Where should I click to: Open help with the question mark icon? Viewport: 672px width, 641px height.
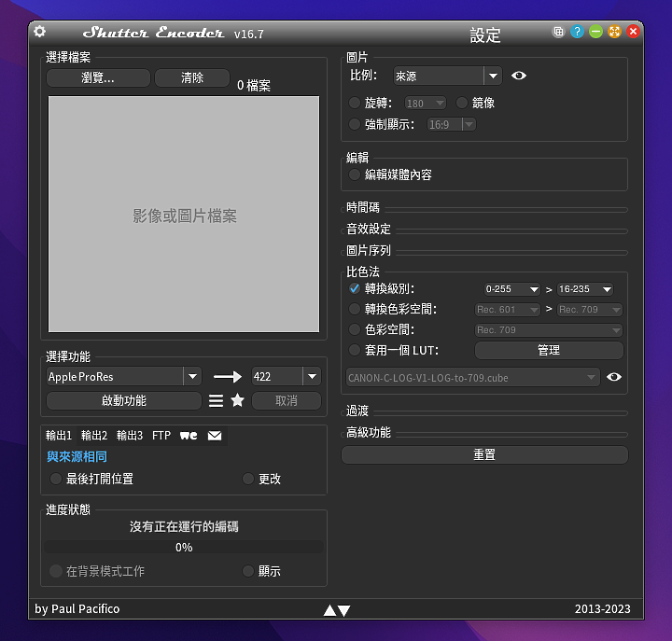click(x=577, y=32)
